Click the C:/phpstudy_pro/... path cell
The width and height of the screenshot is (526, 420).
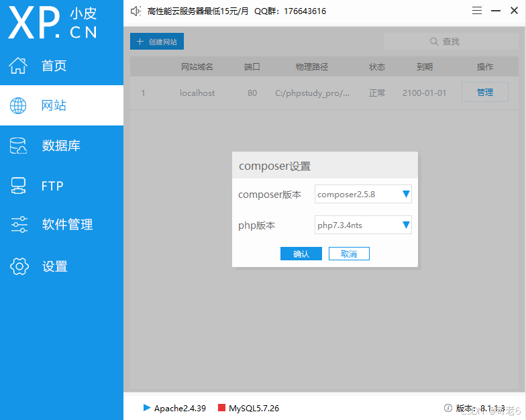tap(312, 93)
